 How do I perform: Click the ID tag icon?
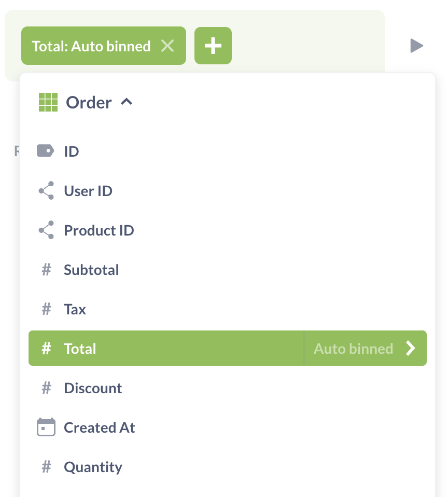point(46,151)
